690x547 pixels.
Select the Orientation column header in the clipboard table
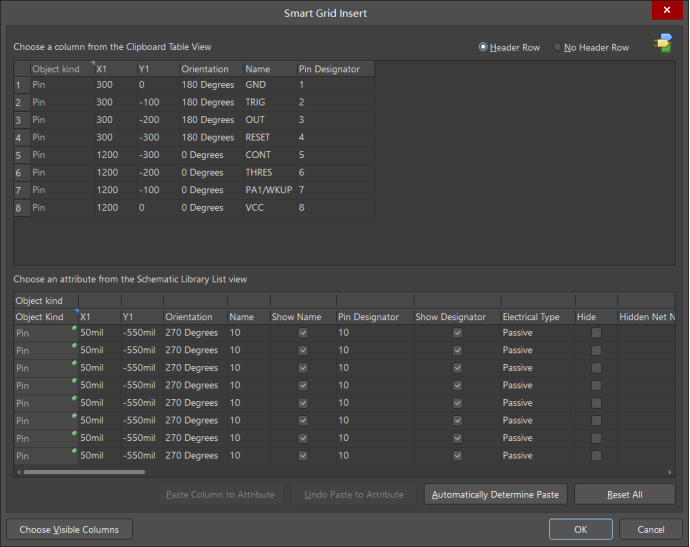point(209,69)
